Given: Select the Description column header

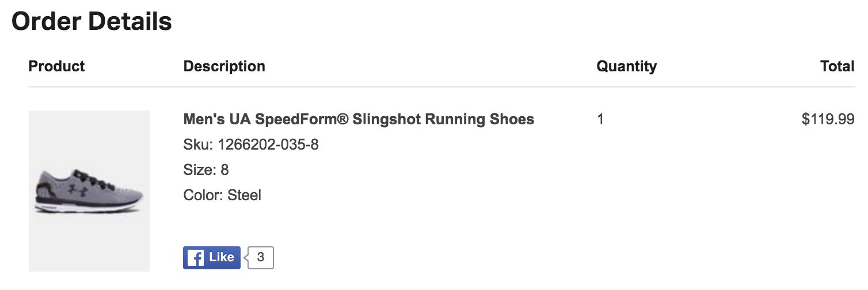Looking at the screenshot, I should 224,66.
